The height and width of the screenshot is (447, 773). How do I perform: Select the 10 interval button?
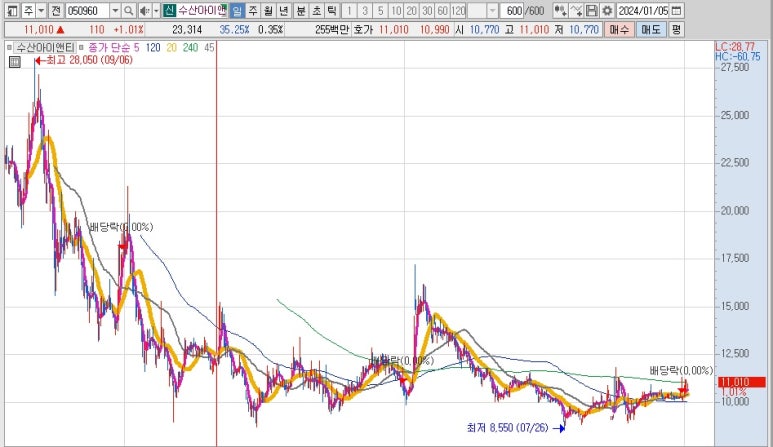396,10
